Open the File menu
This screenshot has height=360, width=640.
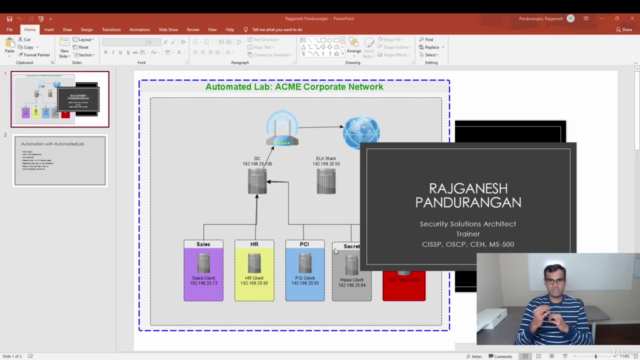click(x=9, y=30)
